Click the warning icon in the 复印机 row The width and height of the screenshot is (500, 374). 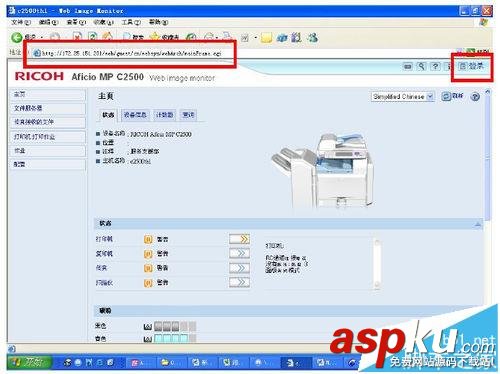[x=148, y=254]
